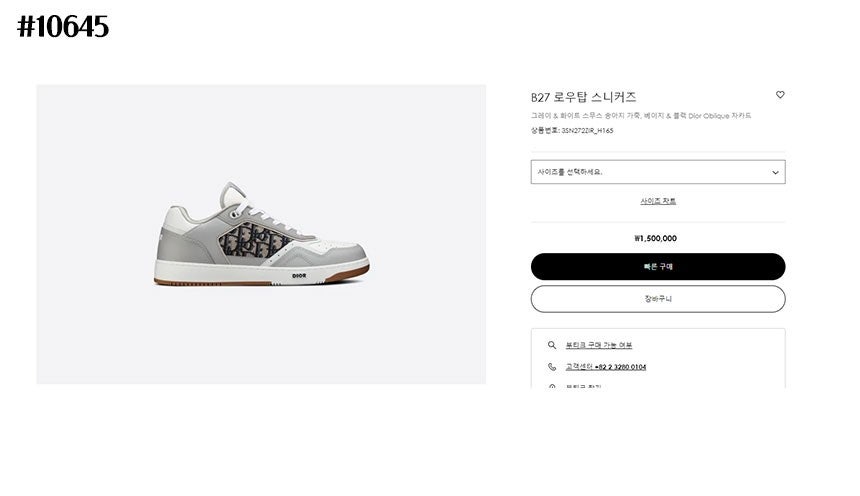The image size is (860, 496).
Task: Click the cut-off 부티크 찾기 link
Action: click(583, 386)
